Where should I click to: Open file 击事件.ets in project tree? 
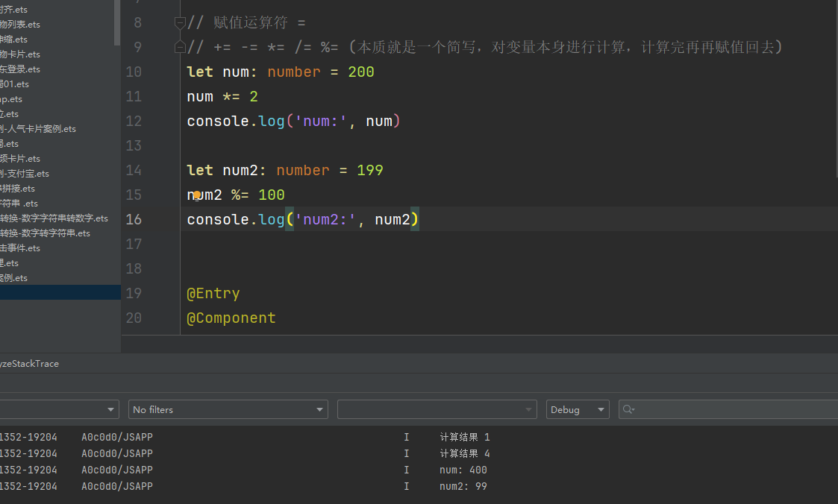(x=20, y=248)
